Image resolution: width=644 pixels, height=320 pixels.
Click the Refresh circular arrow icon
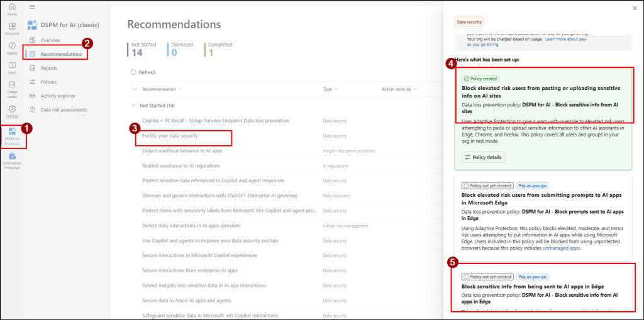pos(133,72)
